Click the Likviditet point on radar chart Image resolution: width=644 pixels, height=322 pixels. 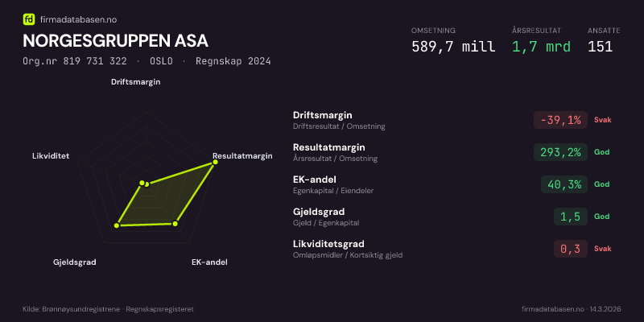coord(141,184)
